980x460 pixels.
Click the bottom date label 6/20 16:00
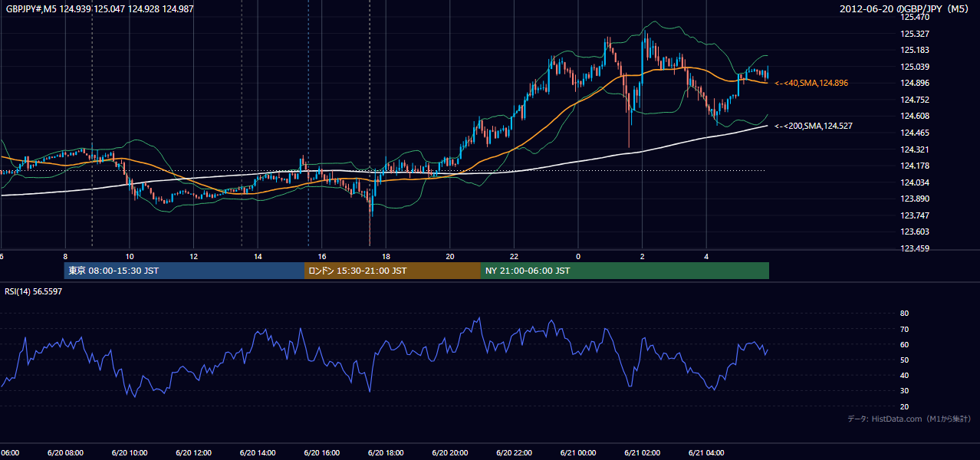tap(321, 453)
